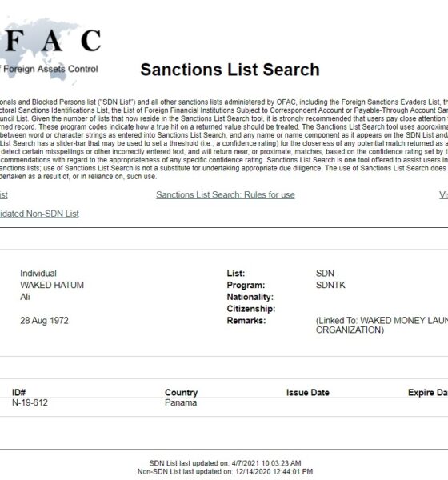Click the partial 'ist' link on left
Screen dimensions: 448x480
tap(4, 194)
